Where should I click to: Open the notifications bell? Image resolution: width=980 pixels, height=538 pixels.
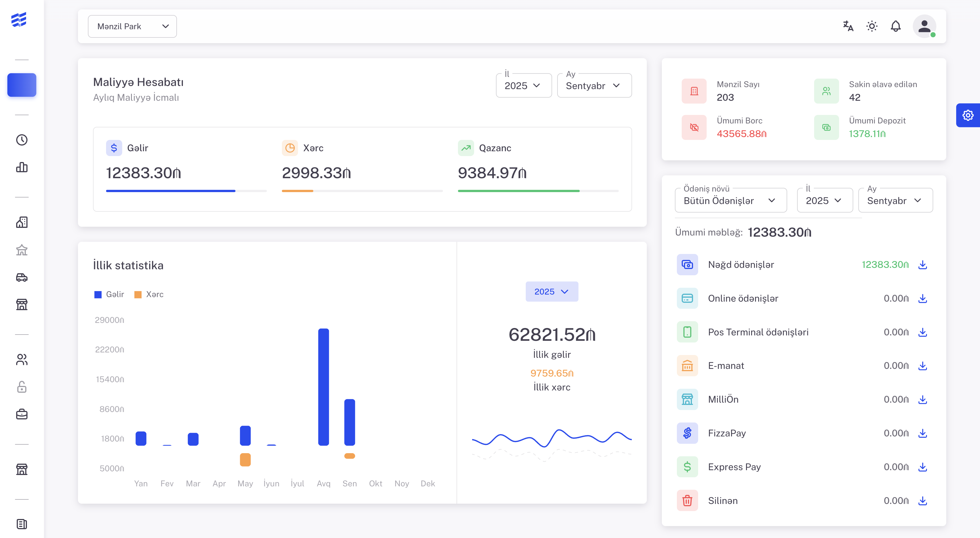pyautogui.click(x=895, y=26)
